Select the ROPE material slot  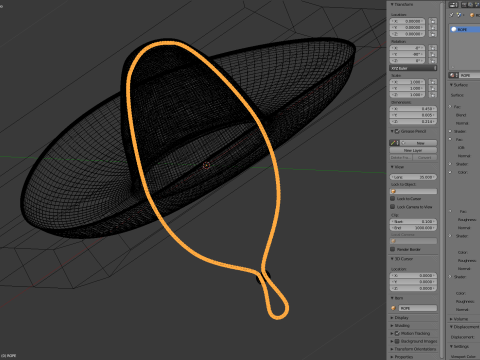465,29
